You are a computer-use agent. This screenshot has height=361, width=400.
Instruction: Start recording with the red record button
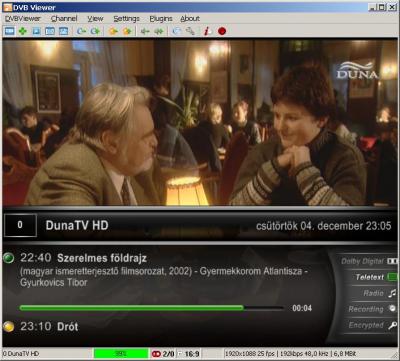click(222, 31)
